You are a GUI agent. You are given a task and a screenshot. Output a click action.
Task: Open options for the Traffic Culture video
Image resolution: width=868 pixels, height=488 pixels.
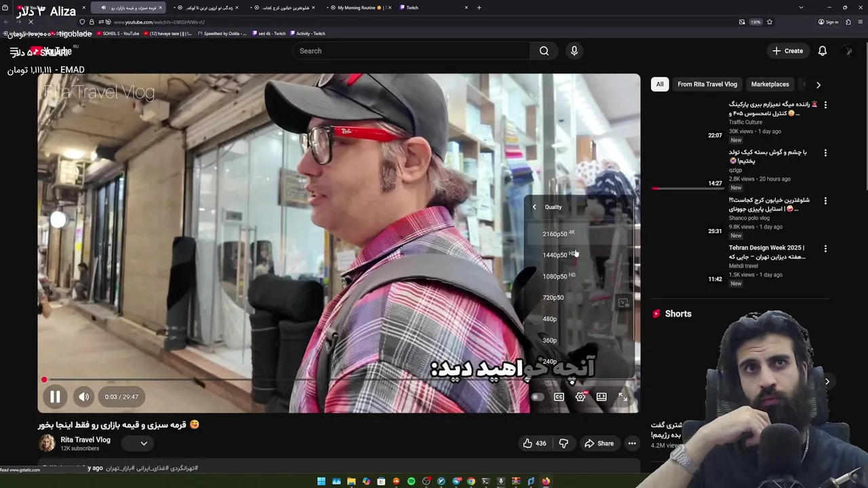point(825,105)
